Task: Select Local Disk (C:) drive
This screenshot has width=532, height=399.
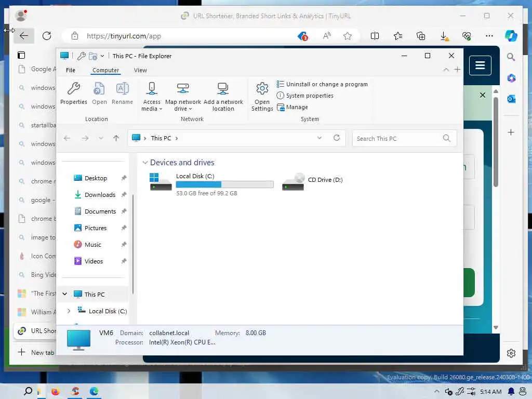Action: pyautogui.click(x=211, y=184)
